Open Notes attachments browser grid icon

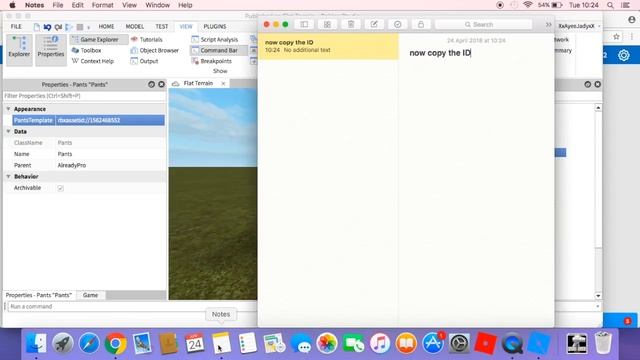(x=327, y=24)
